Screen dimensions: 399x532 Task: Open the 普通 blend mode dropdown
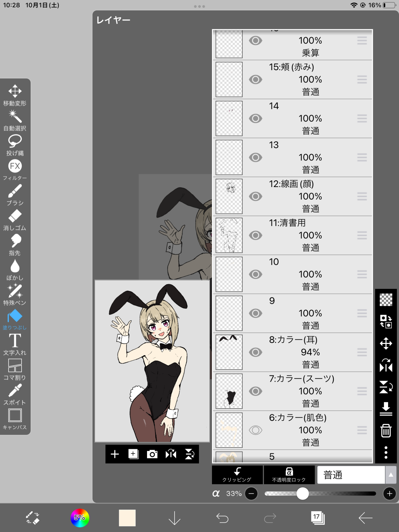tap(351, 475)
